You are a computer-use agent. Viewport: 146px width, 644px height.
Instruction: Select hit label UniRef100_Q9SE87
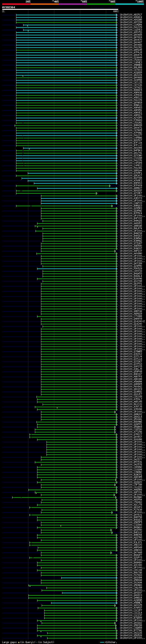pos(131,593)
